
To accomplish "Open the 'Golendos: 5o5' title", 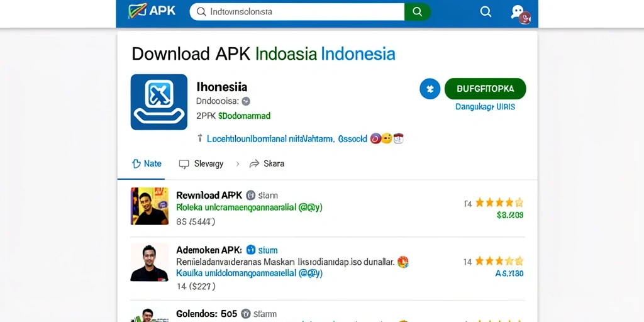I will coord(206,314).
